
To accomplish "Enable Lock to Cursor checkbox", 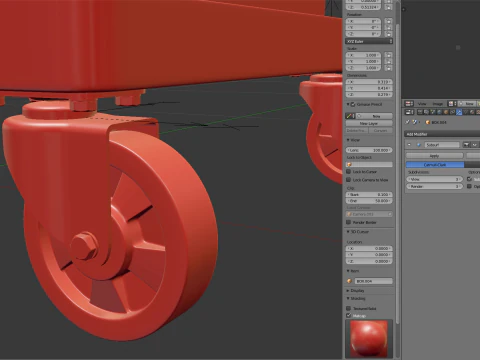I will [x=349, y=171].
